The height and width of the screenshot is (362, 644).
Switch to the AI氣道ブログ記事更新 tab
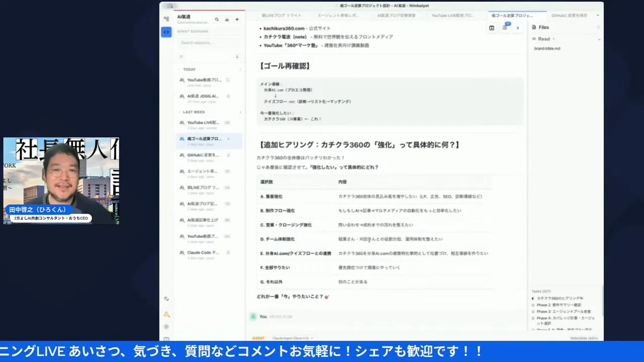coord(397,16)
